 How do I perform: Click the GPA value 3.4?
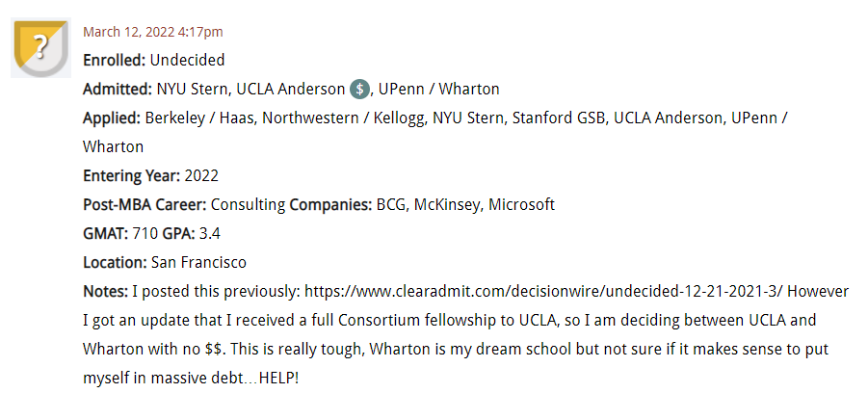tap(209, 234)
